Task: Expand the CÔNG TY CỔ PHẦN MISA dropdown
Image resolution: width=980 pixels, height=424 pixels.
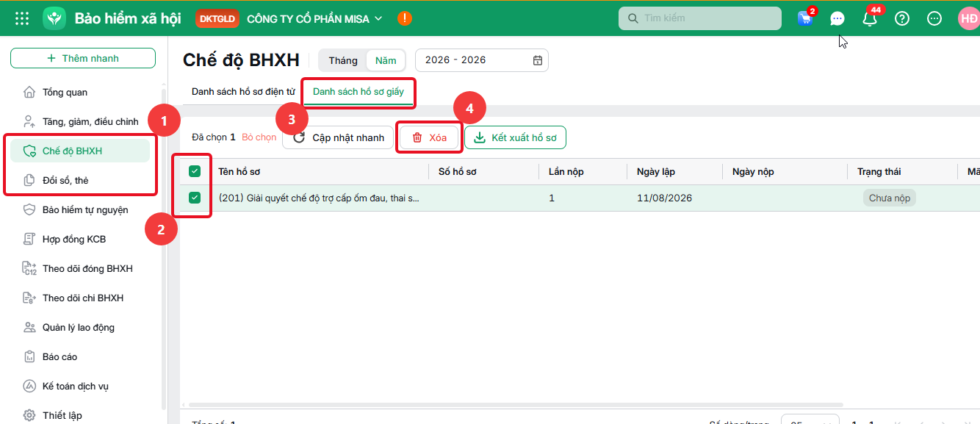Action: coord(315,18)
